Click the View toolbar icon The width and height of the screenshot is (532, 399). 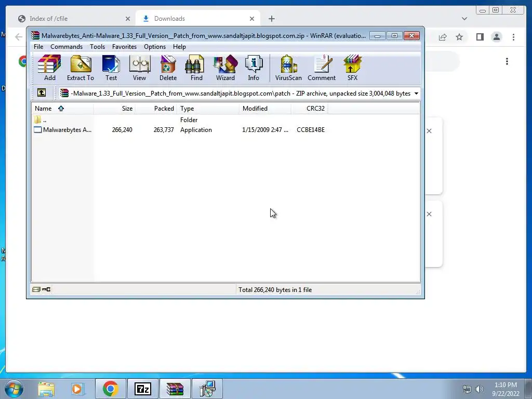139,68
